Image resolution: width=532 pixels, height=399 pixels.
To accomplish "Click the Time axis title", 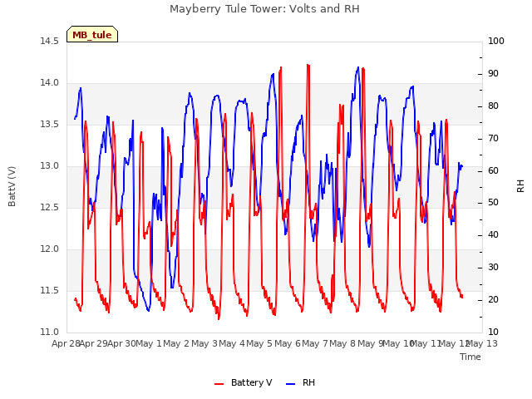I will point(470,357).
